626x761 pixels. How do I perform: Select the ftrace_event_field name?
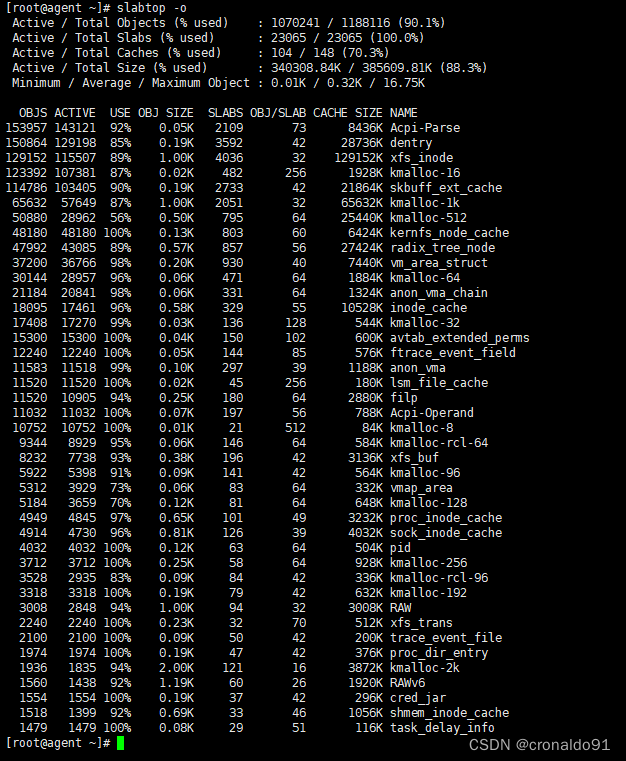click(453, 353)
